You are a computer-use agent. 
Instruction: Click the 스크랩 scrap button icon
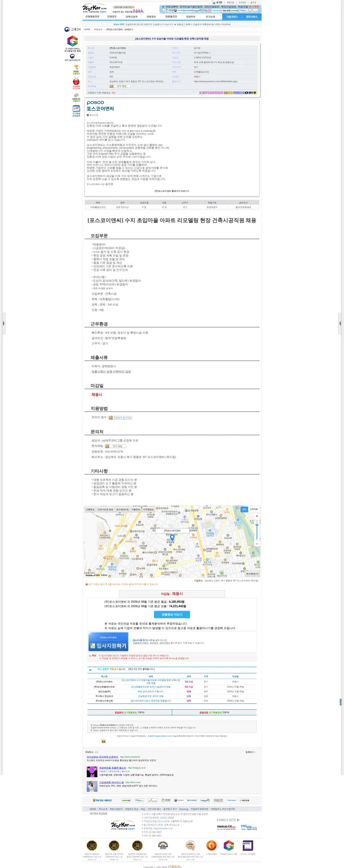coord(239,93)
